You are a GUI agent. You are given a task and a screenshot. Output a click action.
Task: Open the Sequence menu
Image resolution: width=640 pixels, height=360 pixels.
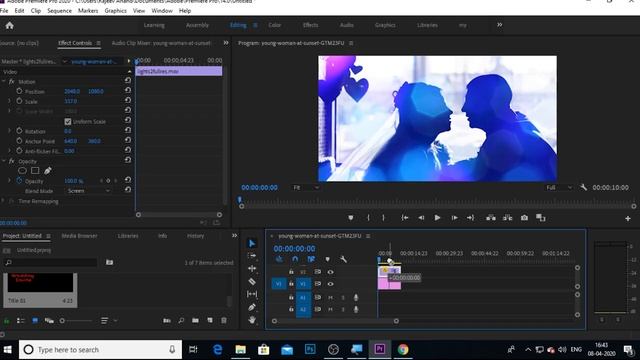point(60,11)
